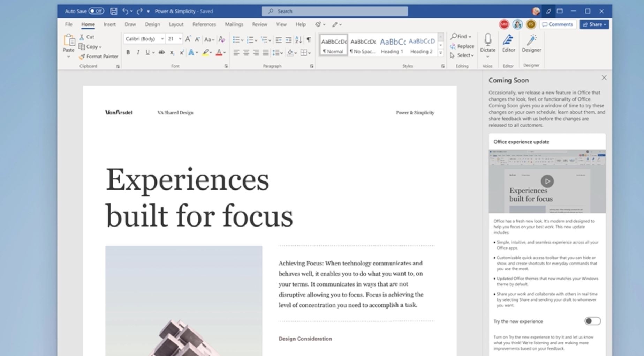Decrease paragraph indent

pos(279,40)
